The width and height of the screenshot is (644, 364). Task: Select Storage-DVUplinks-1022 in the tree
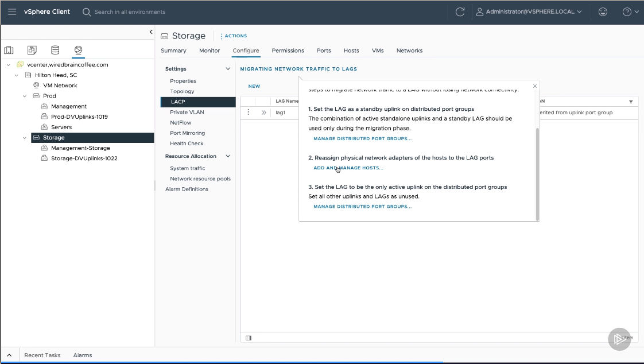click(x=84, y=158)
